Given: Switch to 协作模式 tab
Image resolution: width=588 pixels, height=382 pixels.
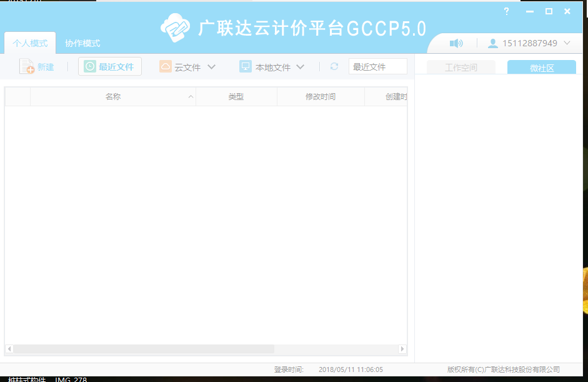Looking at the screenshot, I should [x=82, y=43].
